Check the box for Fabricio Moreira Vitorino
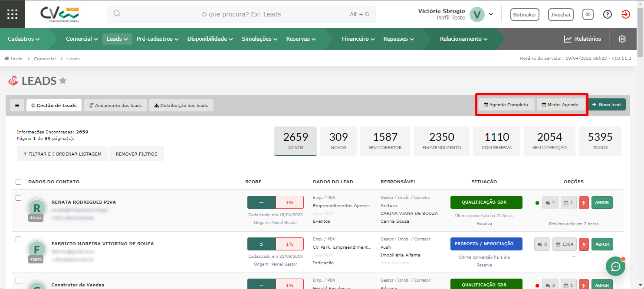The image size is (644, 289). pyautogui.click(x=18, y=239)
